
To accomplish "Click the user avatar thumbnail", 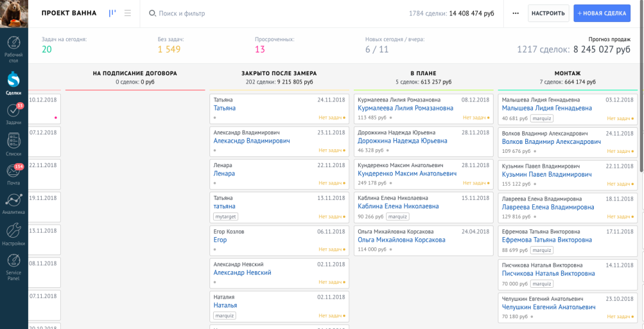I will [14, 14].
